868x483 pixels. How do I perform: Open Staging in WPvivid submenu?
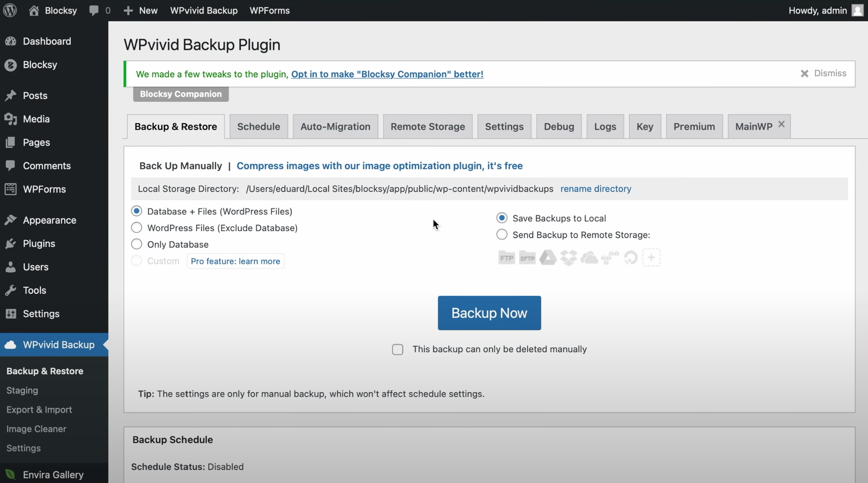22,391
